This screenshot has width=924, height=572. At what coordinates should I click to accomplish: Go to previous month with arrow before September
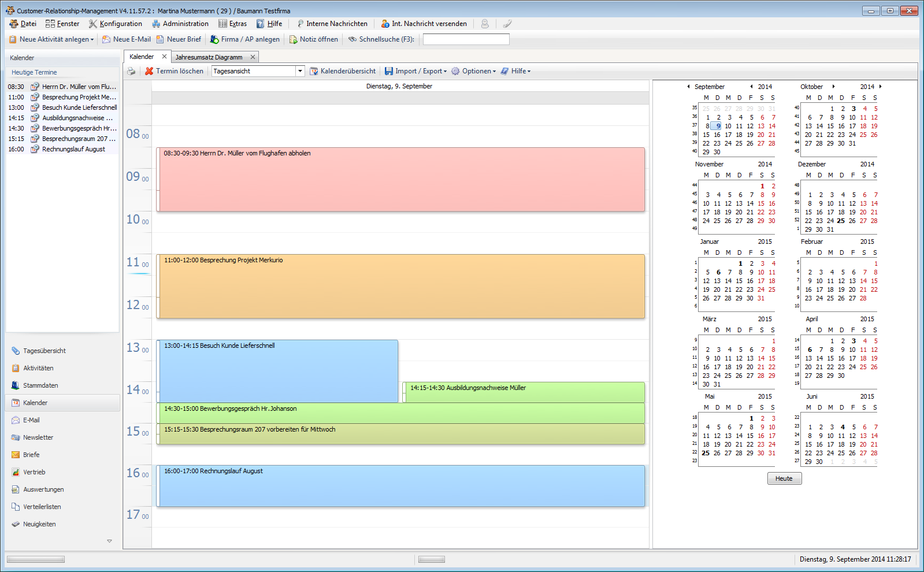pos(688,87)
